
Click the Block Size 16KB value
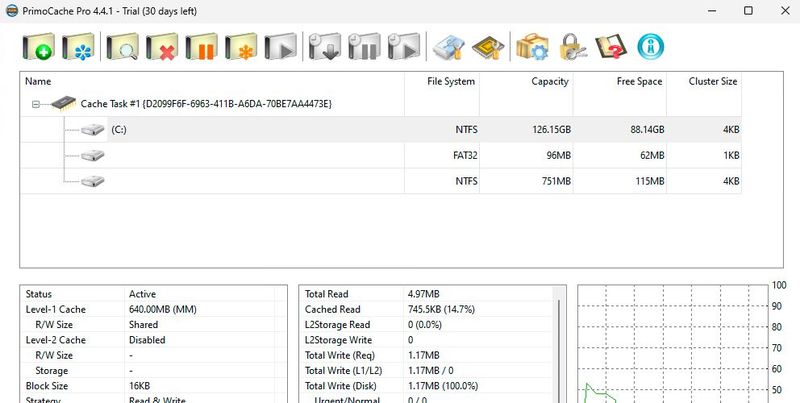[139, 386]
